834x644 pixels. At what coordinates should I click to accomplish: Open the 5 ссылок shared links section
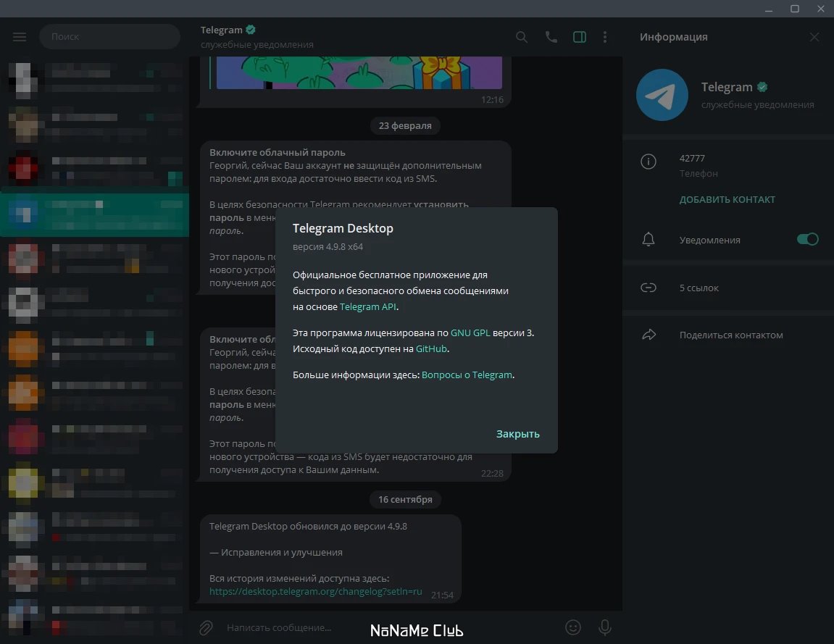[x=728, y=288]
